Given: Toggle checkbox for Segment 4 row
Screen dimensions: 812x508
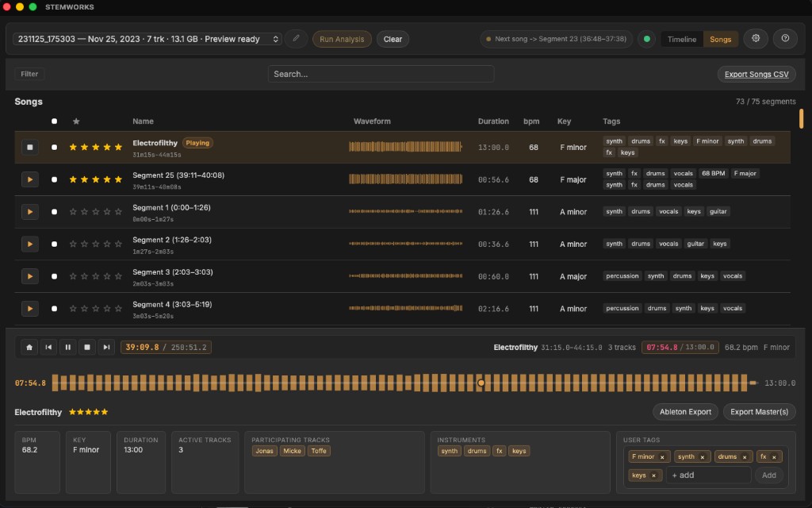Looking at the screenshot, I should click(55, 309).
